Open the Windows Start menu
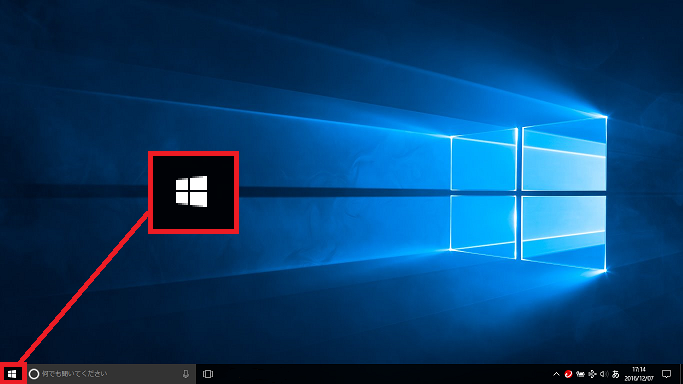The image size is (683, 384). point(12,374)
